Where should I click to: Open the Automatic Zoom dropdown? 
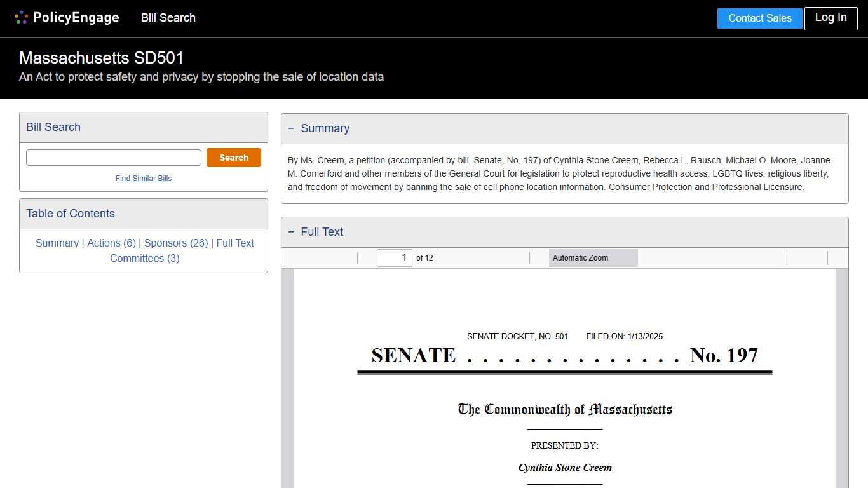coord(593,257)
